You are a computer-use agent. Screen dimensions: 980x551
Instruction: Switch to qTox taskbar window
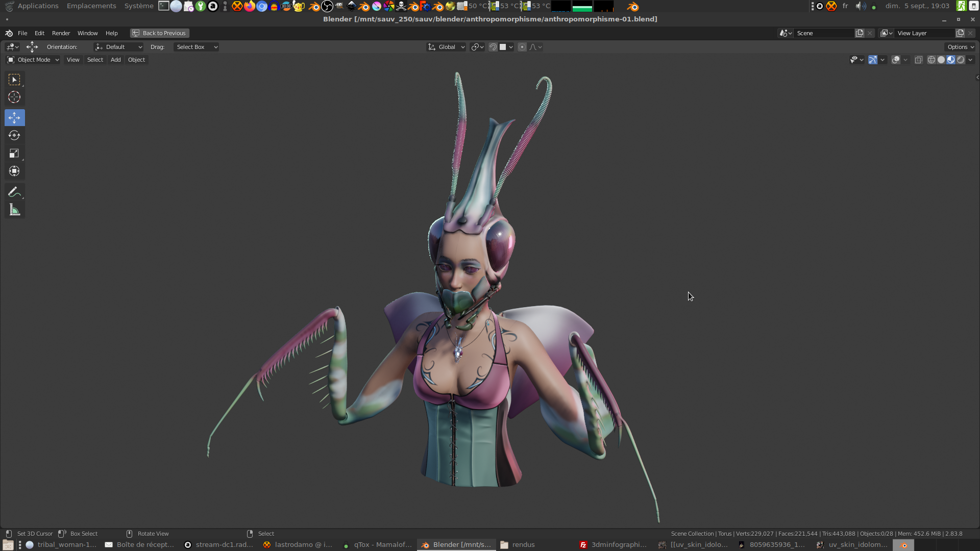(378, 545)
